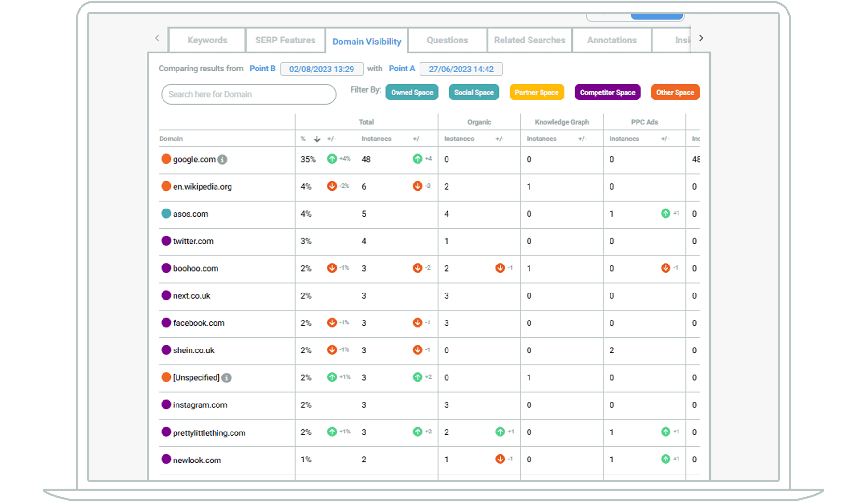Click red arrow in boohoo.com Organic -1

500,268
